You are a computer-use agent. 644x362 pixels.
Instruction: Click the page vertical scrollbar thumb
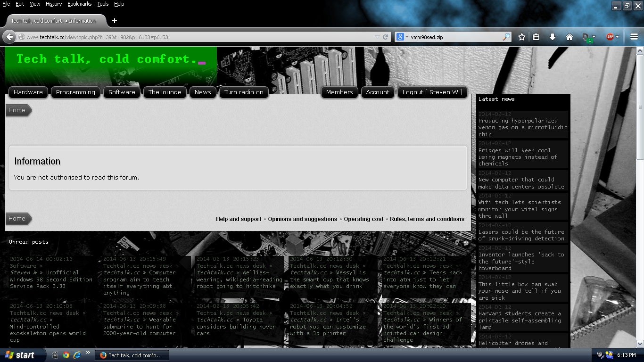click(x=640, y=106)
